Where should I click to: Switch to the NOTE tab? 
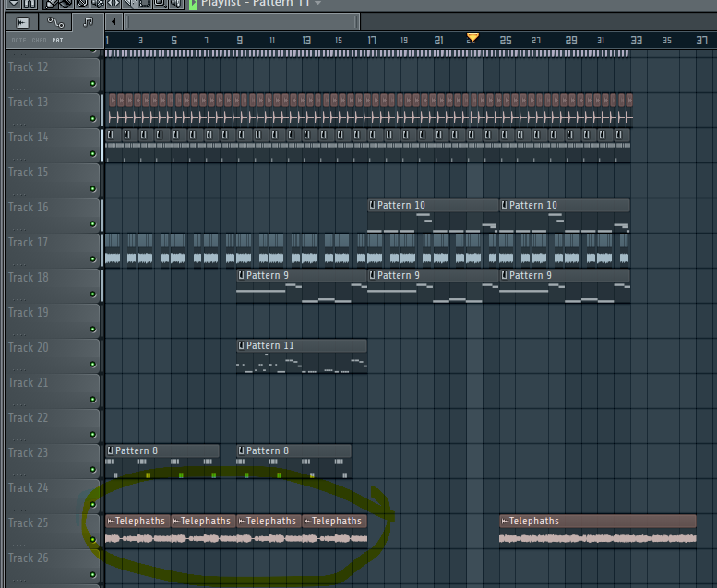pyautogui.click(x=18, y=41)
